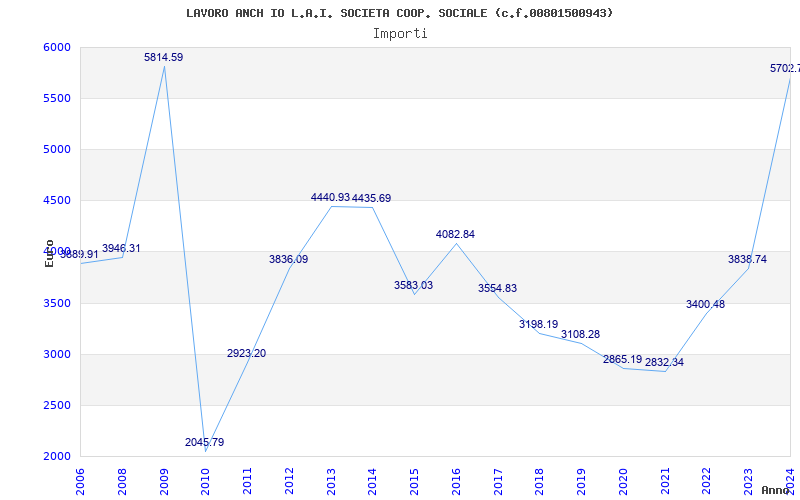Screen dimensions: 800x500
Task: Click the x-axis year 2023
Action: tap(748, 482)
